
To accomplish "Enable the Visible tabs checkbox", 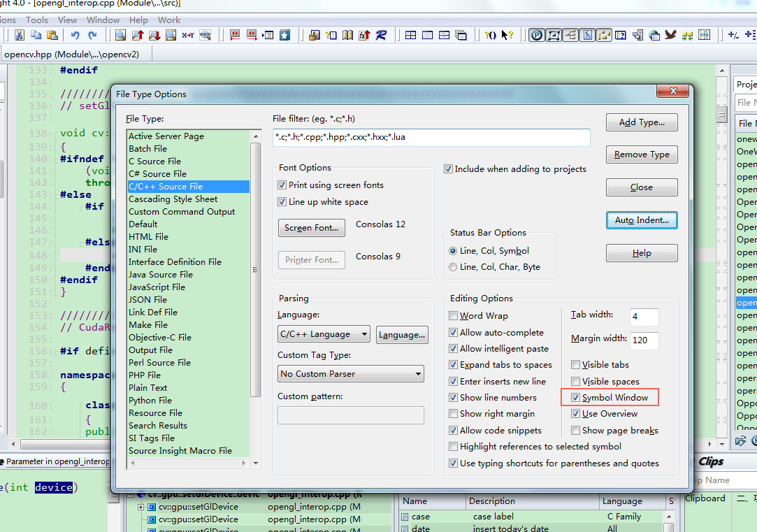I will 575,364.
